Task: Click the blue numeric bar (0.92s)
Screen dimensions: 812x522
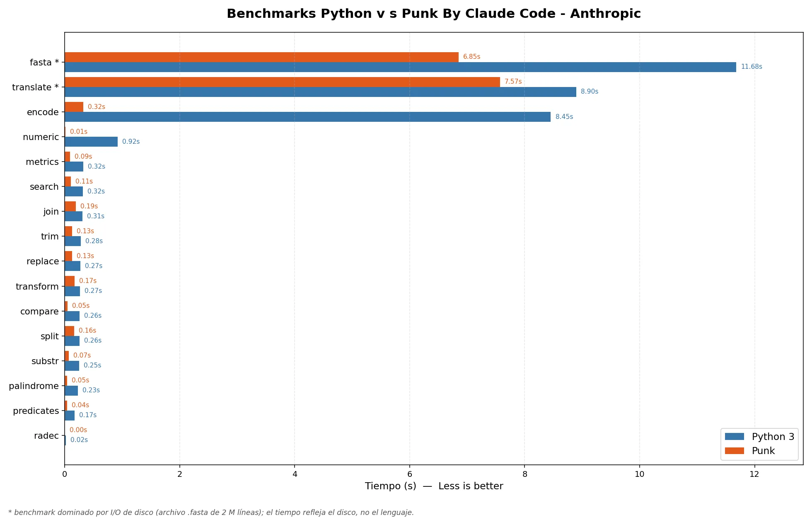Action: pyautogui.click(x=91, y=142)
